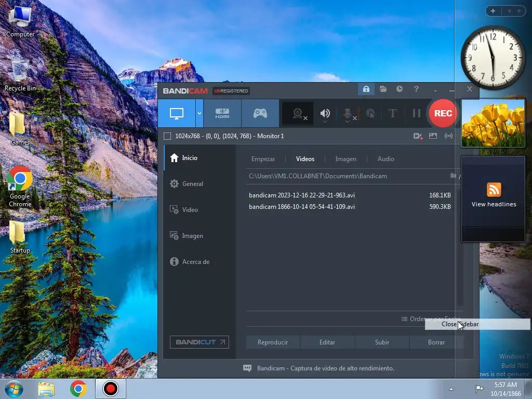Click the capture area selection icon
The height and width of the screenshot is (399, 532).
click(167, 136)
